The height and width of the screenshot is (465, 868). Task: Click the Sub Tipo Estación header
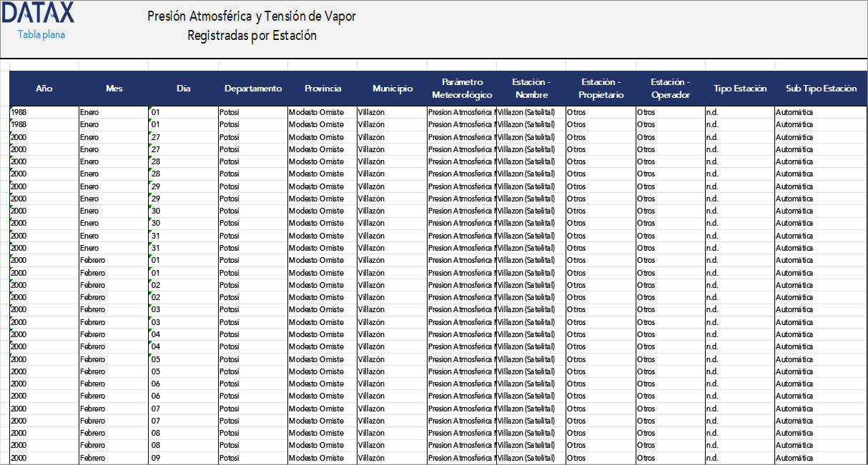(x=821, y=89)
